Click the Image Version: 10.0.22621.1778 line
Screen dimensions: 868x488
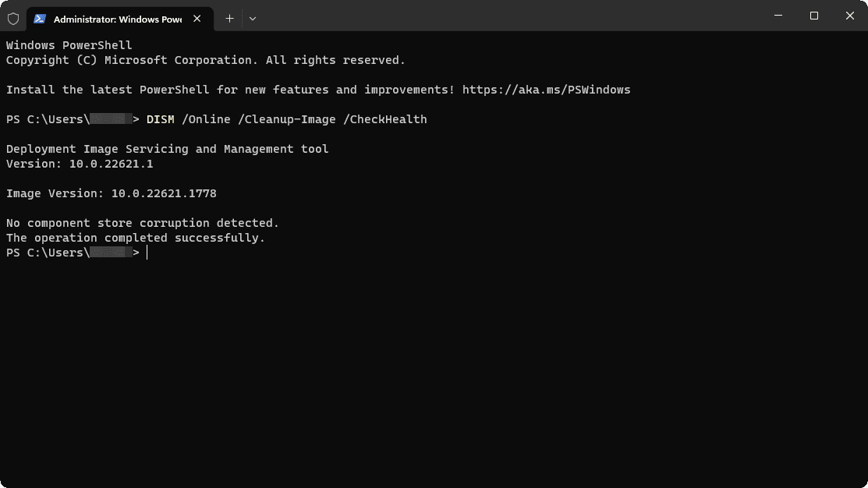(111, 193)
